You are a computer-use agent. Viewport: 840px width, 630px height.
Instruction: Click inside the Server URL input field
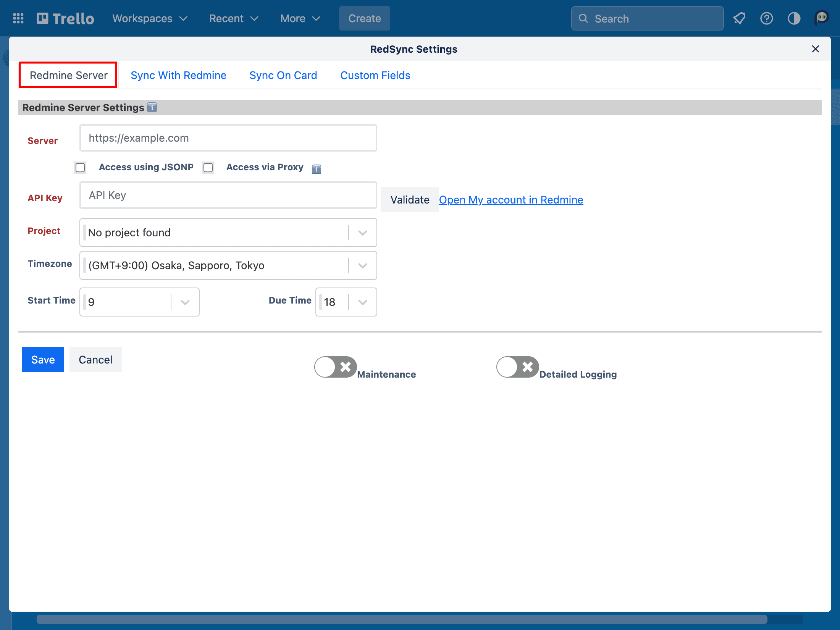pos(228,138)
